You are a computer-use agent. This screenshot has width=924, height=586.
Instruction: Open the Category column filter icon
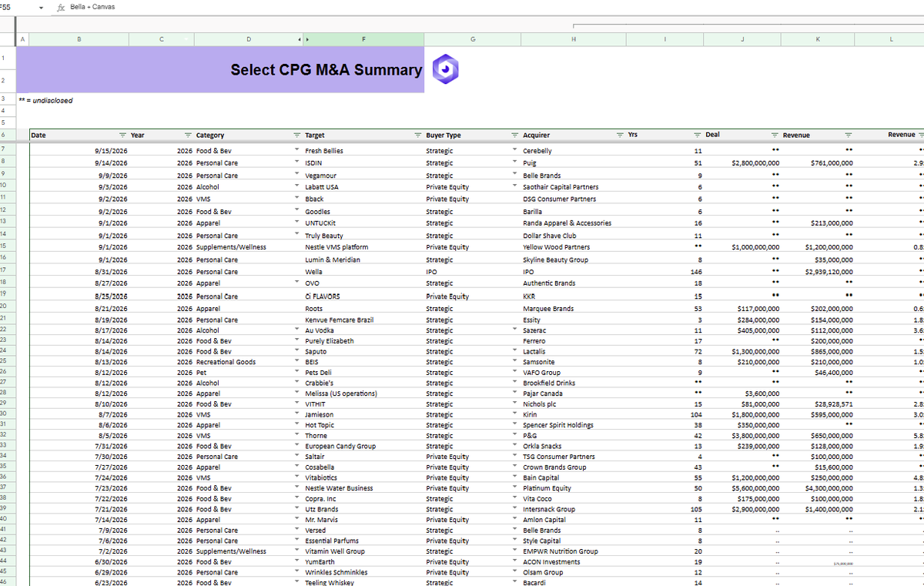[x=298, y=136]
